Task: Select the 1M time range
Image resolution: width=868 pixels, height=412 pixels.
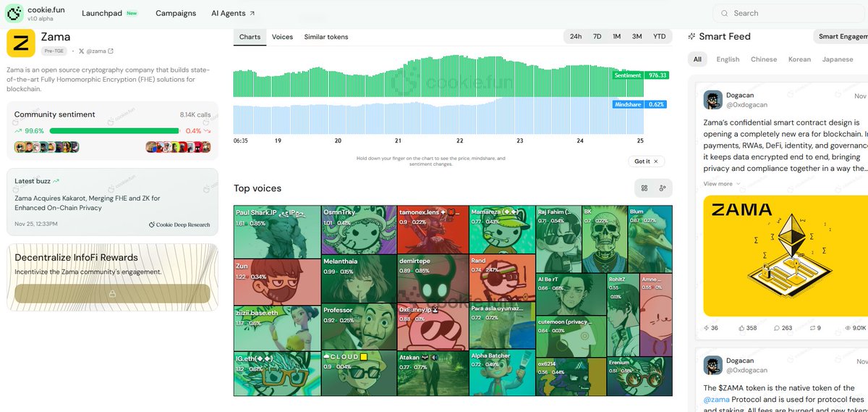Action: pyautogui.click(x=616, y=36)
